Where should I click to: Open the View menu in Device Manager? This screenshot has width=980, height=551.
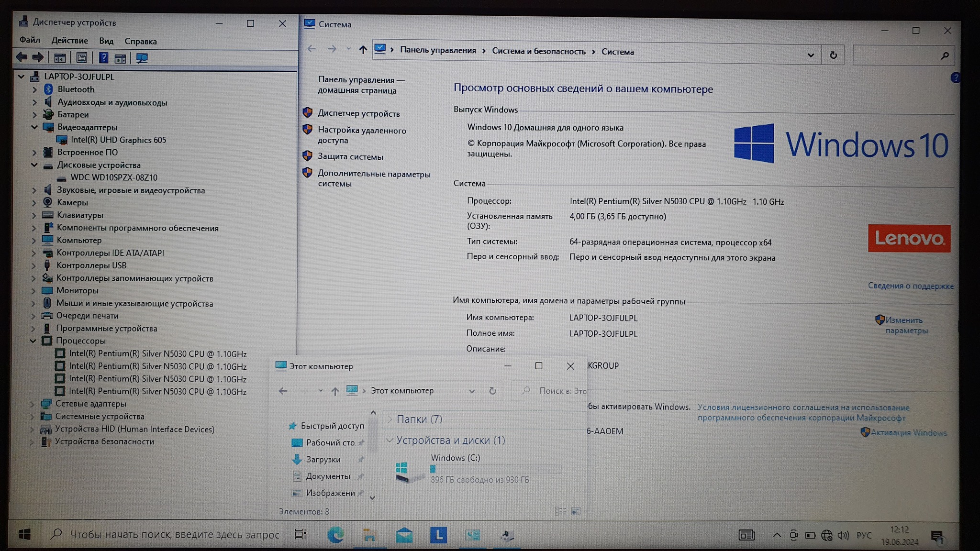[x=106, y=41]
